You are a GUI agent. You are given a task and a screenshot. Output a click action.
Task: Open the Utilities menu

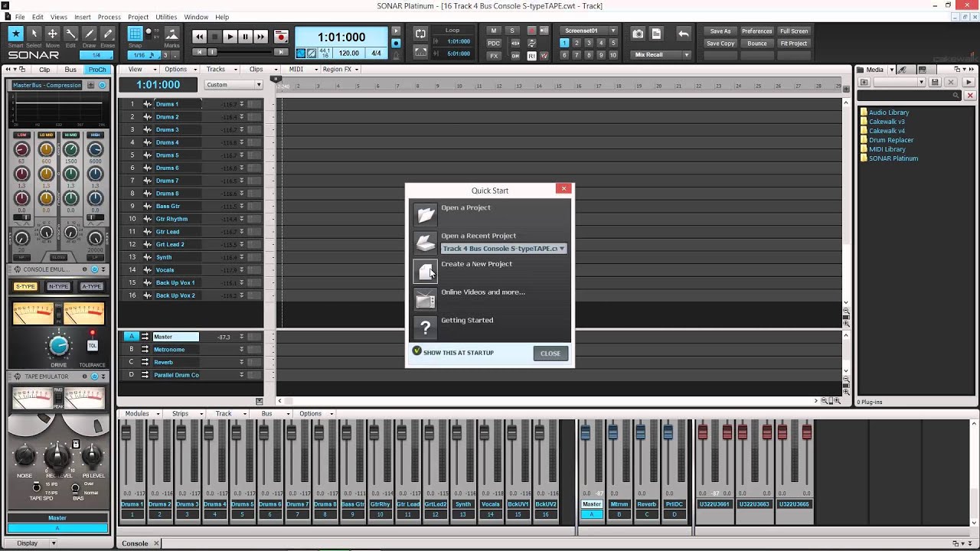166,17
